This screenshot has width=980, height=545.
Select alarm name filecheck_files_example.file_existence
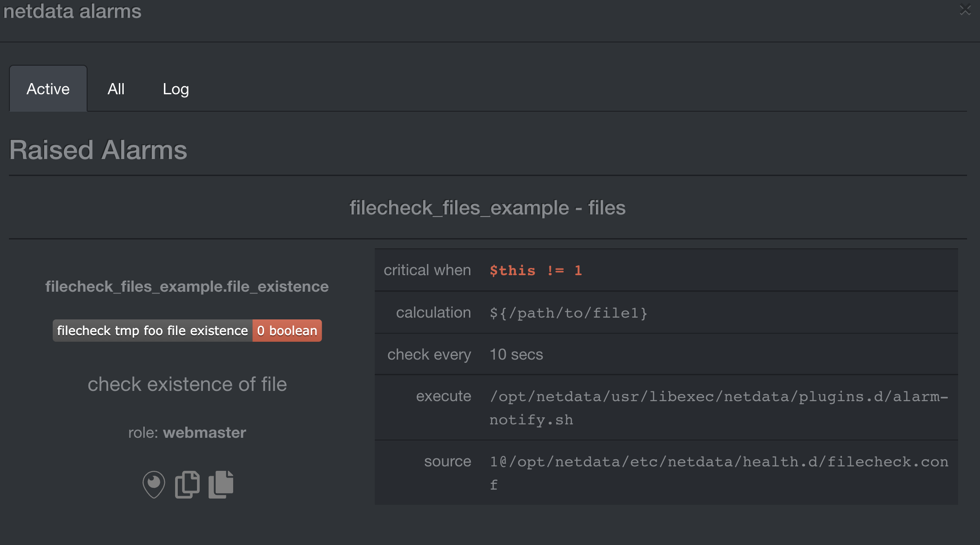[x=187, y=286]
